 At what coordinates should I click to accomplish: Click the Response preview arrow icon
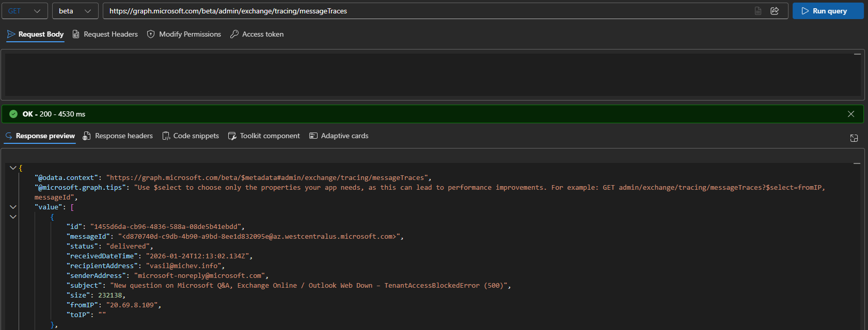[9, 136]
